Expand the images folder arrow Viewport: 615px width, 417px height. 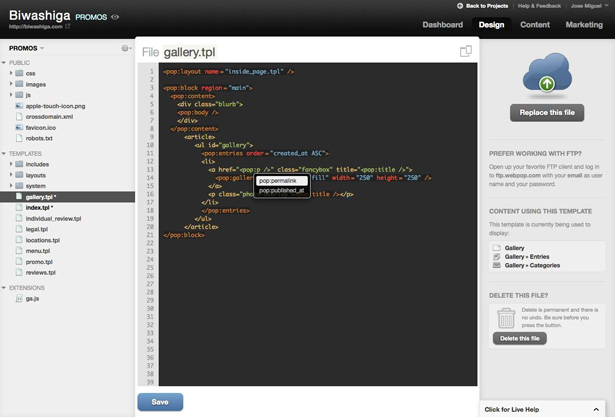point(11,84)
